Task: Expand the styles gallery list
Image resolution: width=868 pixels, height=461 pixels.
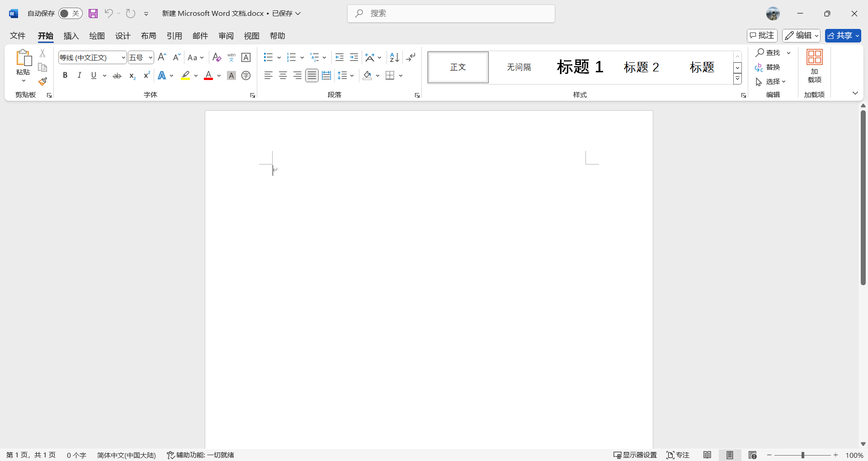Action: (737, 79)
